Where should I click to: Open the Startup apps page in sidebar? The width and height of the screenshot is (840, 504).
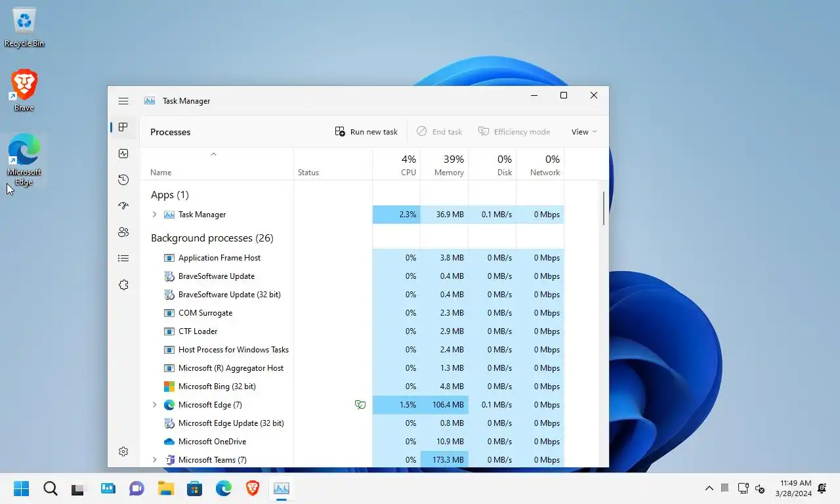pos(123,206)
